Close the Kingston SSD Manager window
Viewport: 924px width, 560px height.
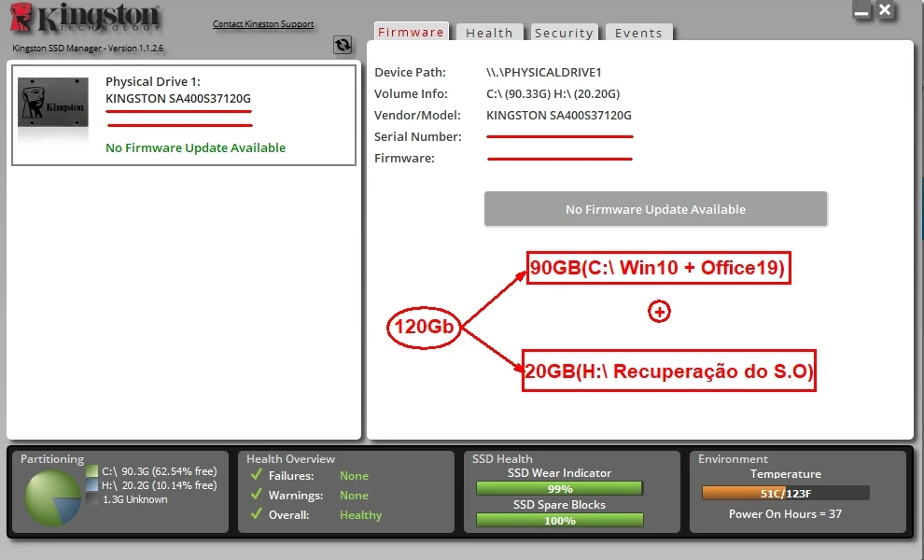click(x=885, y=10)
